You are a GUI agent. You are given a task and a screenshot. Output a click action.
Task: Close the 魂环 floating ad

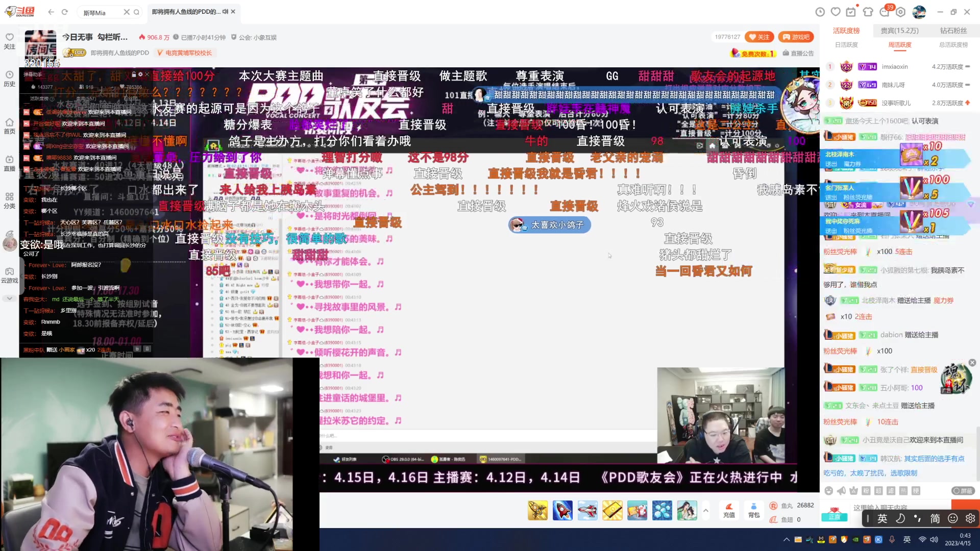tap(972, 362)
